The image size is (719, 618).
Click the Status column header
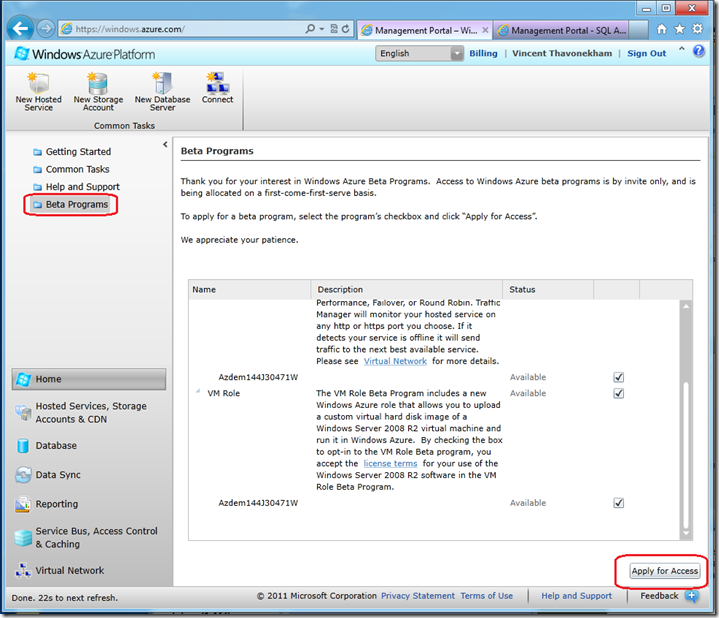coord(548,290)
